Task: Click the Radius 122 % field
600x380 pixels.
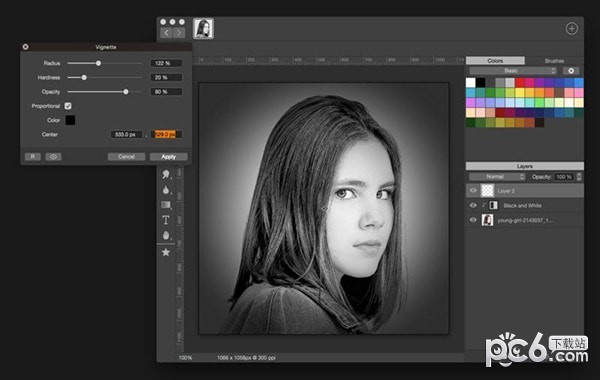Action: tap(166, 63)
